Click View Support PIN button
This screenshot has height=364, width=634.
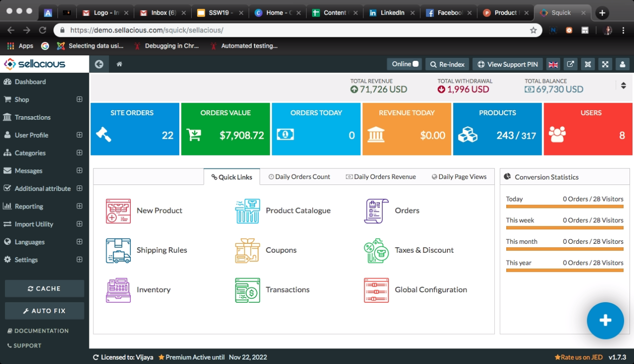(508, 64)
